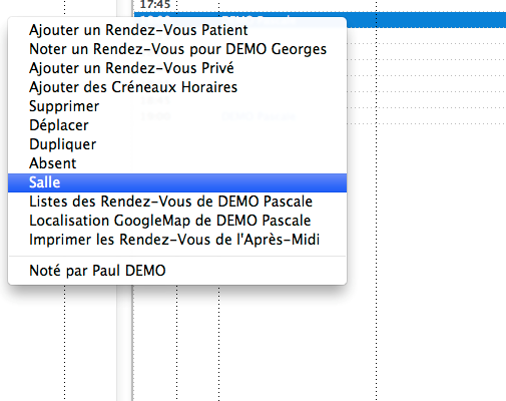Viewport: 506px width, 401px height.
Task: Choose Supprimer from the context menu
Action: (x=177, y=106)
